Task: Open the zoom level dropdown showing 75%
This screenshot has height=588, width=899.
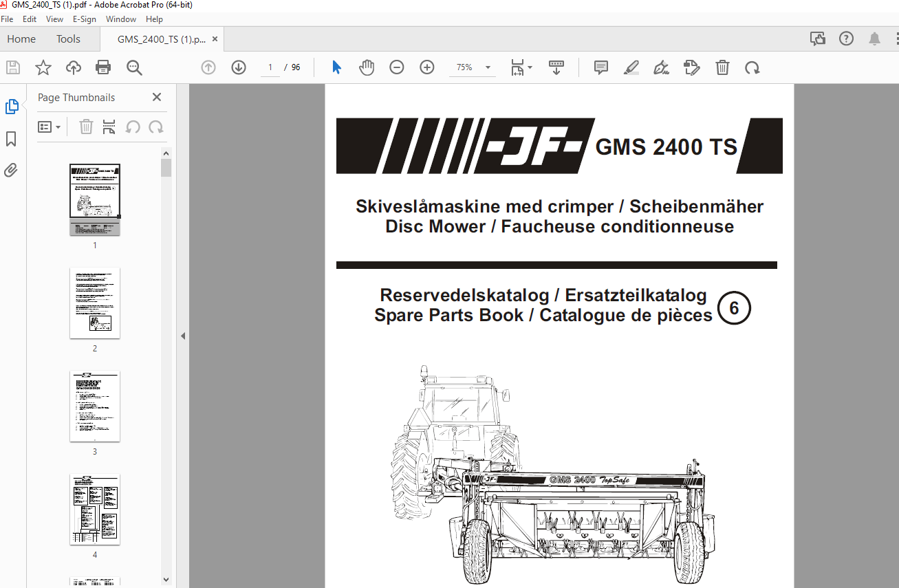Action: tap(473, 67)
